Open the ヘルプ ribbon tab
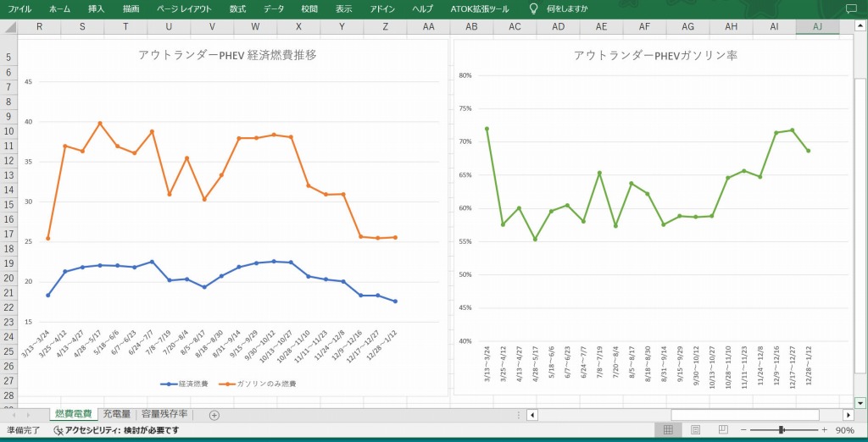868x442 pixels. coord(422,8)
